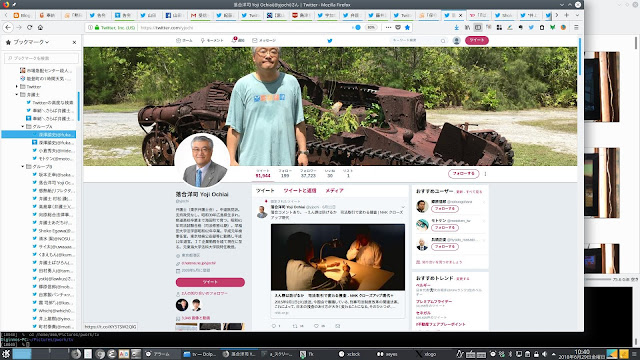Show site information via the green lock icon
This screenshot has width=640, height=360.
[x=97, y=27]
